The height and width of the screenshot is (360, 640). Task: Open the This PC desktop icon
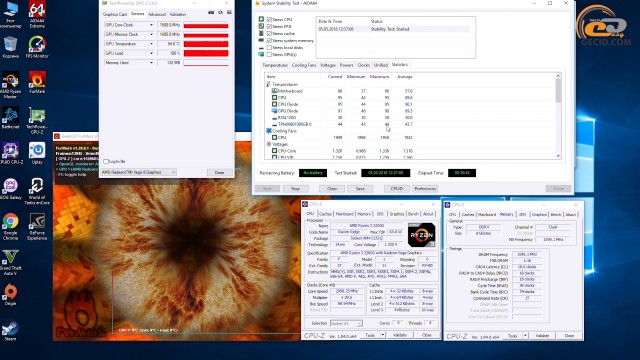click(x=11, y=15)
